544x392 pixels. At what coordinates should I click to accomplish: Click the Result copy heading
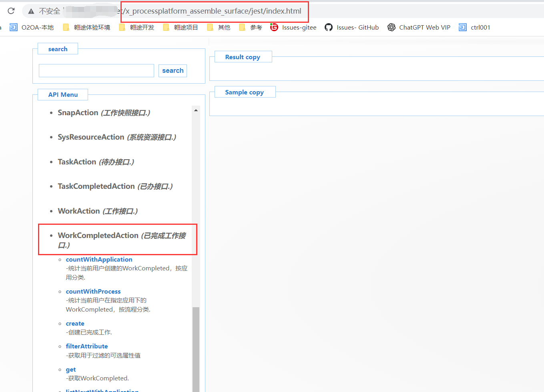click(x=243, y=57)
